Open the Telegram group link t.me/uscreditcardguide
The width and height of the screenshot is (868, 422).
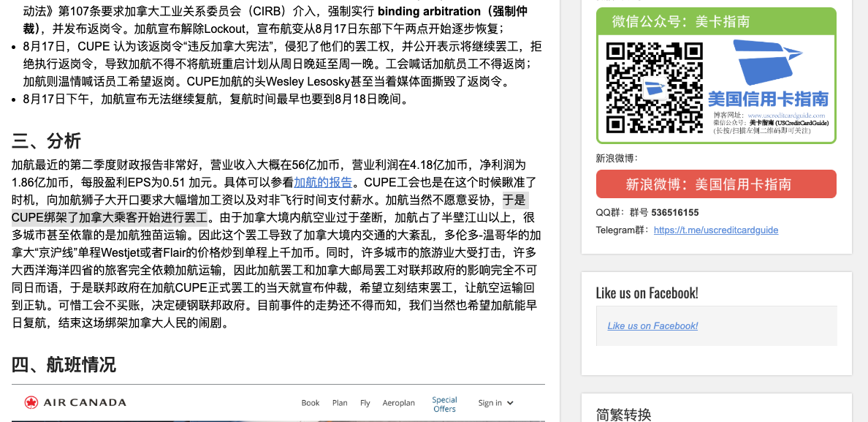(x=716, y=230)
